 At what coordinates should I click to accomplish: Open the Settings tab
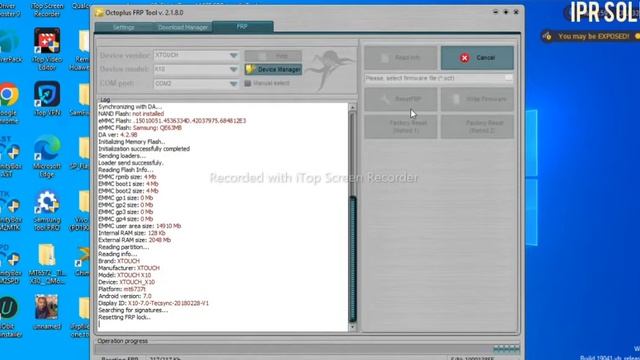pyautogui.click(x=124, y=27)
